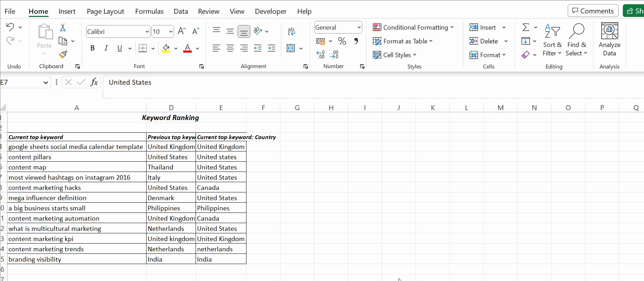This screenshot has height=281, width=644.
Task: Click the Decrease Decimal icon
Action: coord(334,54)
